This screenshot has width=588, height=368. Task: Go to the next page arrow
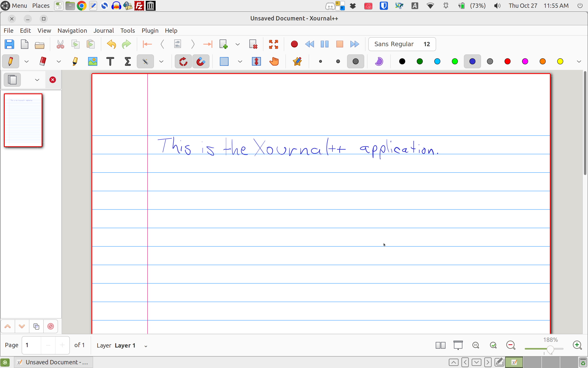click(x=193, y=44)
